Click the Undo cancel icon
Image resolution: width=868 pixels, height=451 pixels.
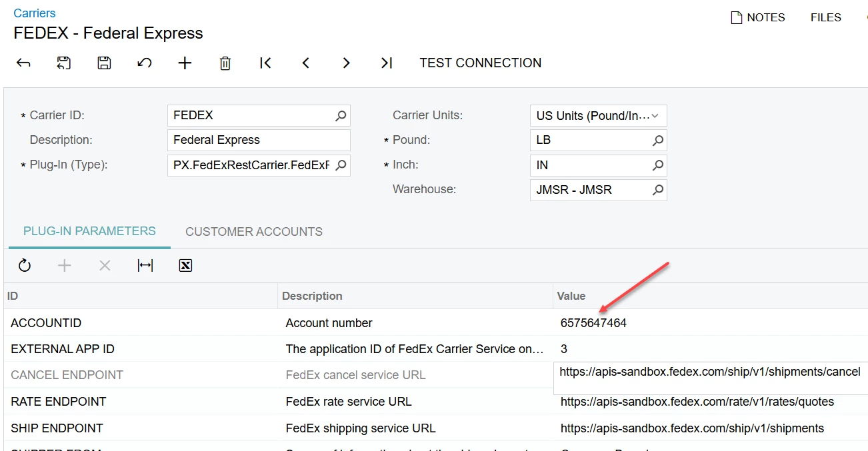pyautogui.click(x=144, y=63)
